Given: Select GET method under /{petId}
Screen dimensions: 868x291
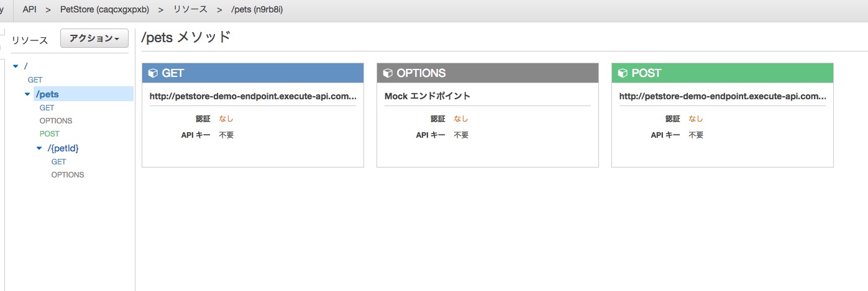Looking at the screenshot, I should point(59,162).
